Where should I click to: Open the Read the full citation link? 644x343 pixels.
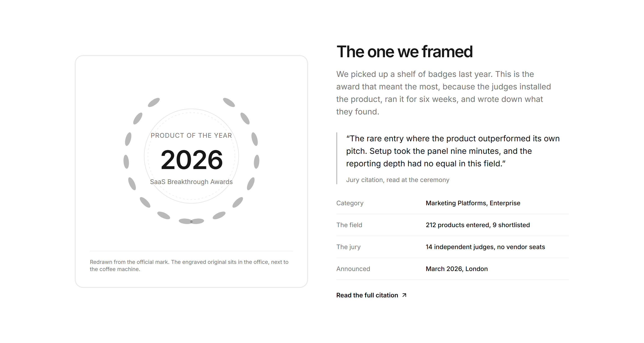click(371, 295)
